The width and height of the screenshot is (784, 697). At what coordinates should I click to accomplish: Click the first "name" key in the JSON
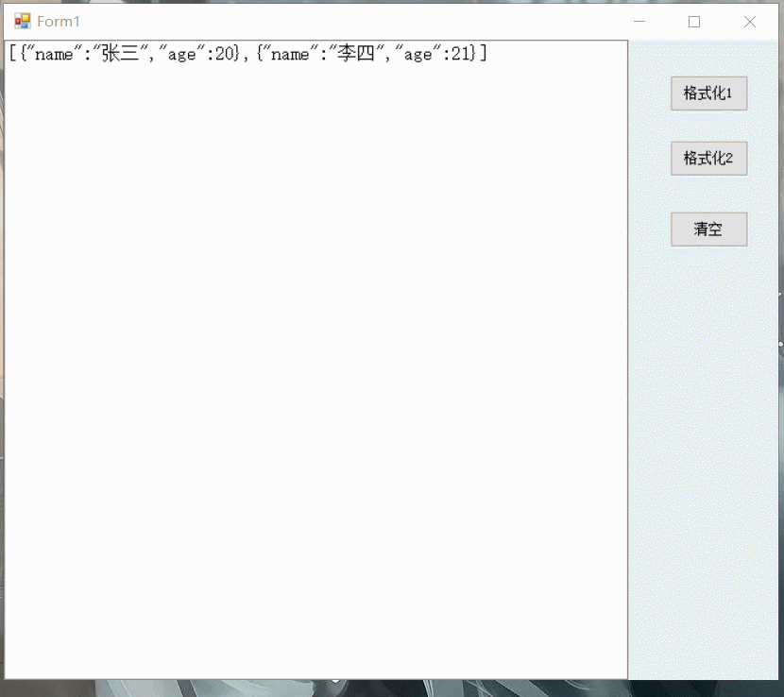[53, 54]
